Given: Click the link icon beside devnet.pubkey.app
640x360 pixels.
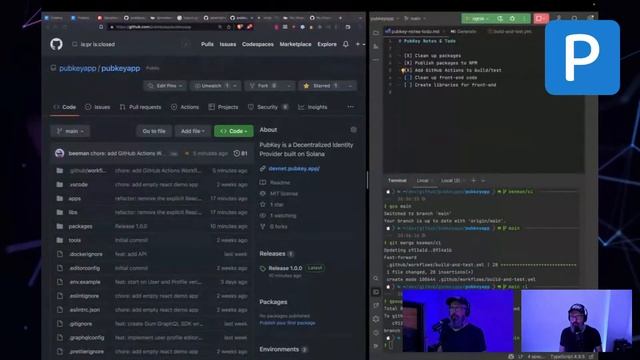Looking at the screenshot, I should click(x=263, y=169).
